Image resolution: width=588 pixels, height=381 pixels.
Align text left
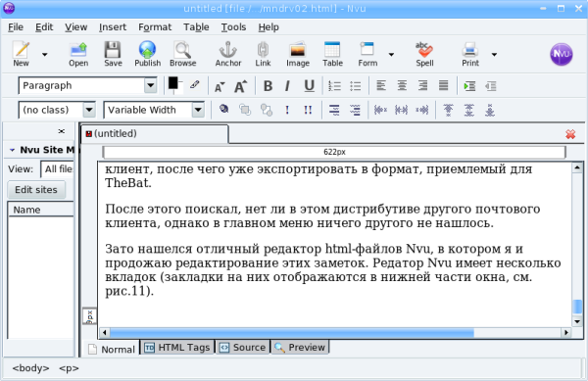(x=381, y=86)
